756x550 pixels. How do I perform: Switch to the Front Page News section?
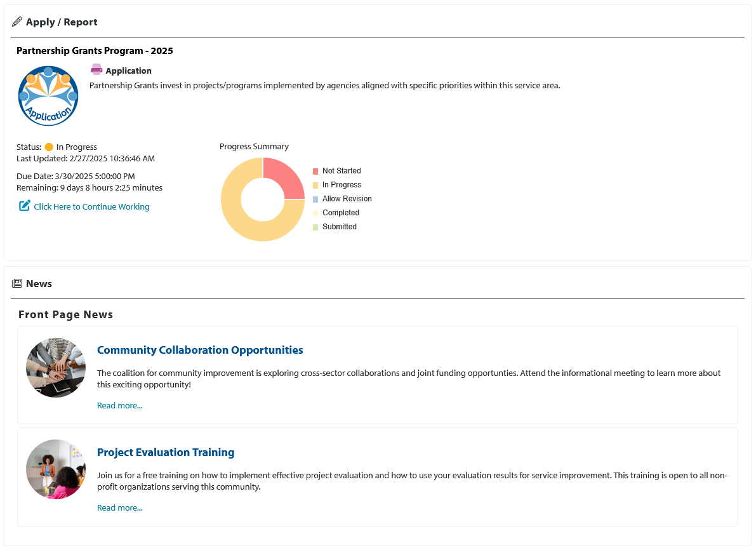pos(65,314)
